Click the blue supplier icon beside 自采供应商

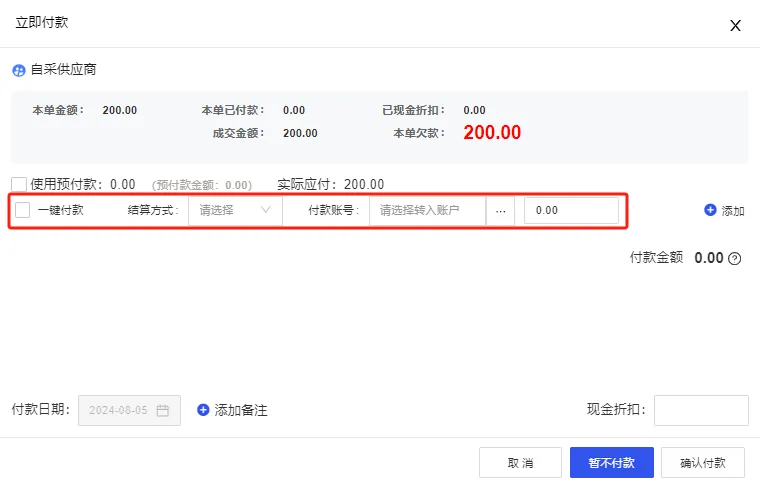18,71
